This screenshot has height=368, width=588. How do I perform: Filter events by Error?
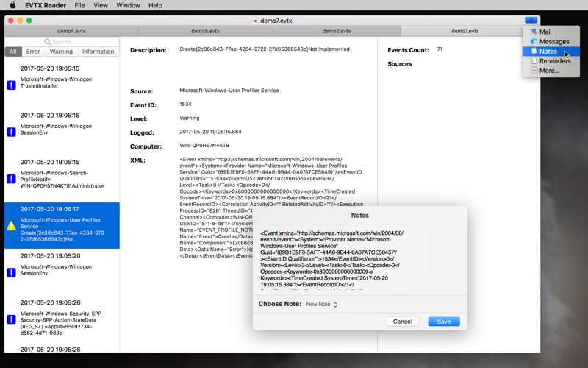(x=33, y=52)
